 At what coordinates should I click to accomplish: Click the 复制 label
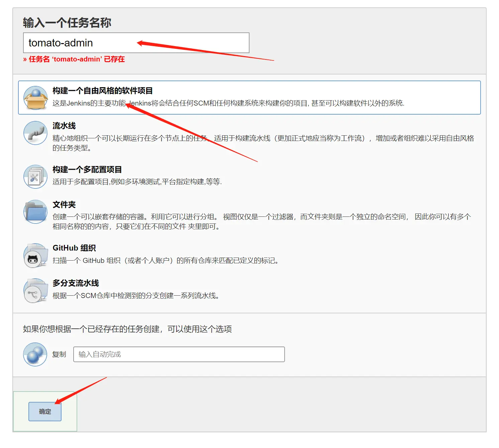pyautogui.click(x=59, y=354)
